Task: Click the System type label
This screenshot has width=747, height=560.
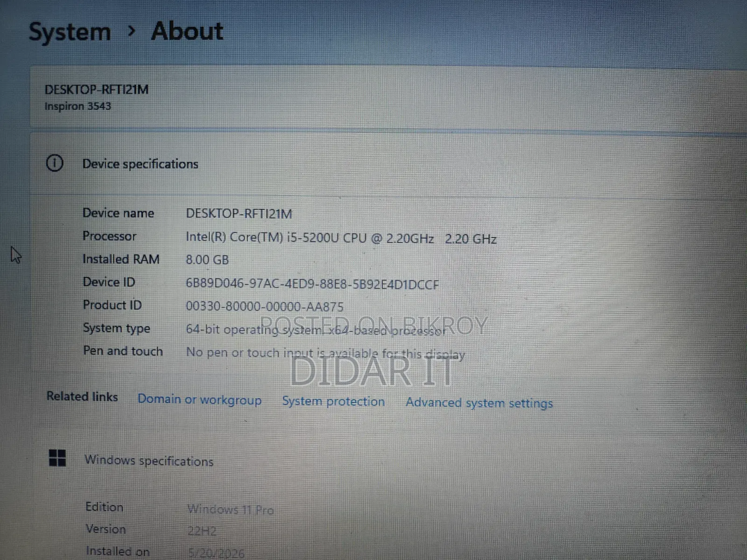Action: [x=117, y=328]
